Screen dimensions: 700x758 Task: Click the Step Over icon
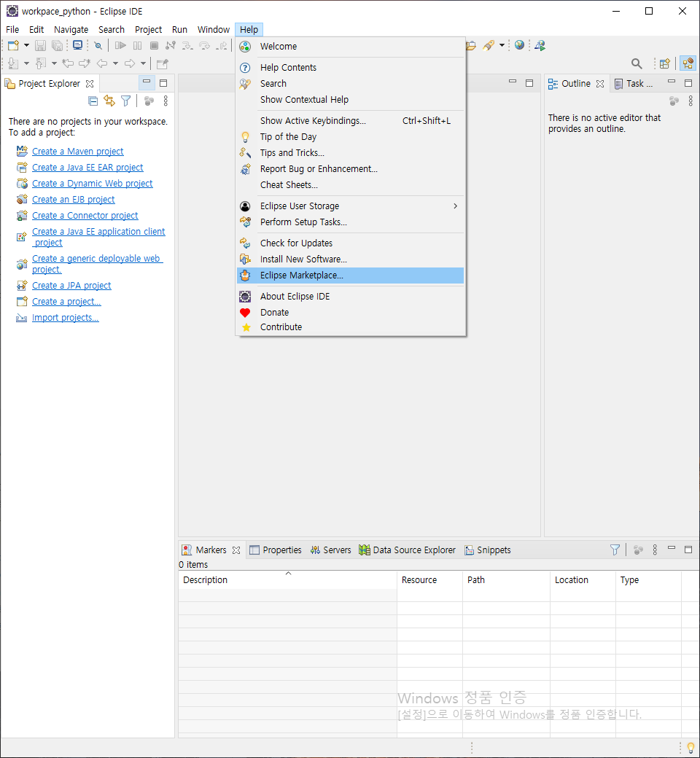click(205, 45)
